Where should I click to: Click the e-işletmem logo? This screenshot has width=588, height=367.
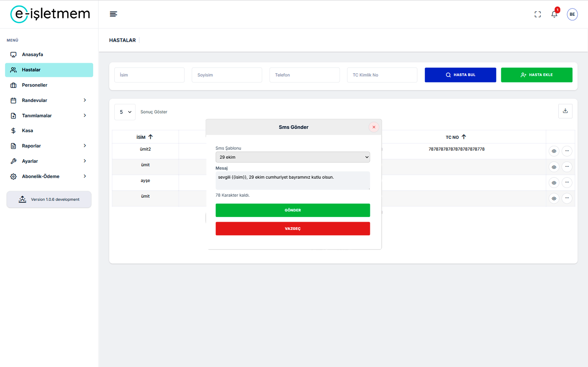(50, 14)
